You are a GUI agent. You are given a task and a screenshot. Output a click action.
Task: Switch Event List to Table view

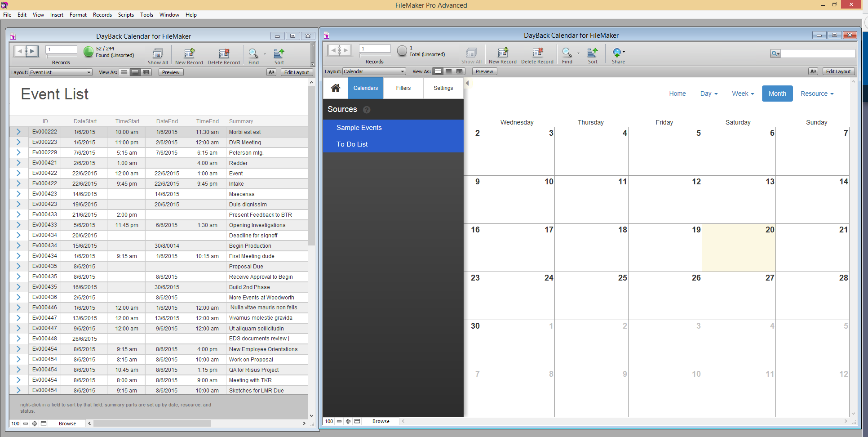pos(146,72)
